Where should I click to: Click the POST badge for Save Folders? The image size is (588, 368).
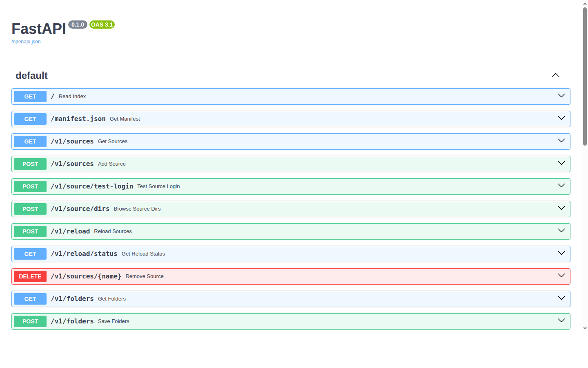tap(30, 321)
